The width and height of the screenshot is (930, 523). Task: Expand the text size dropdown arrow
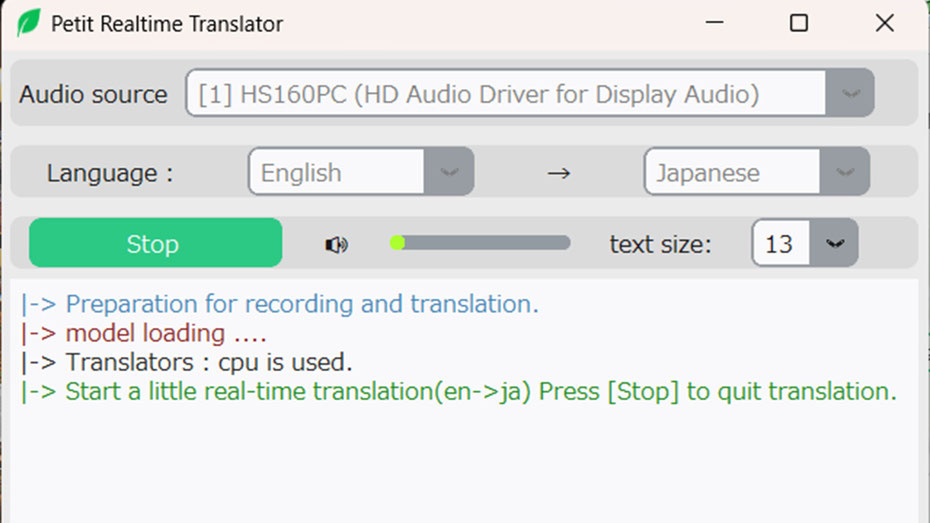pyautogui.click(x=834, y=243)
